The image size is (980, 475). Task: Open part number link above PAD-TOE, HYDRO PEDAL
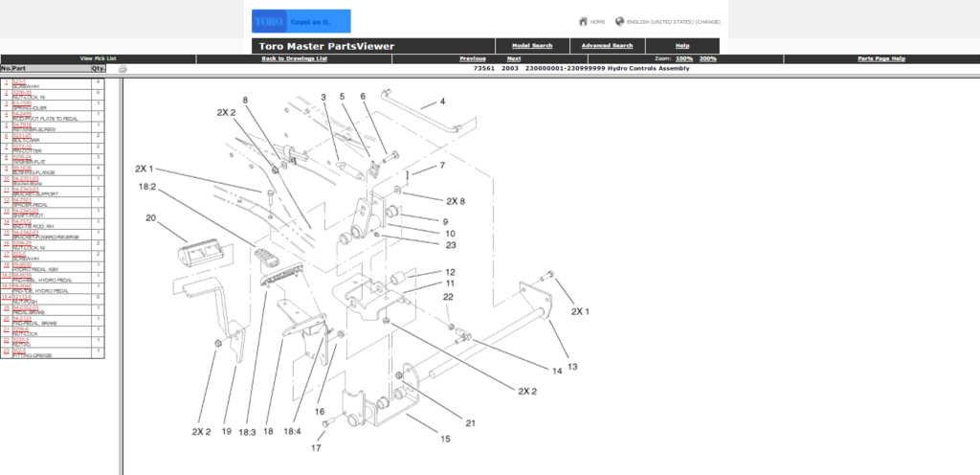(x=22, y=286)
